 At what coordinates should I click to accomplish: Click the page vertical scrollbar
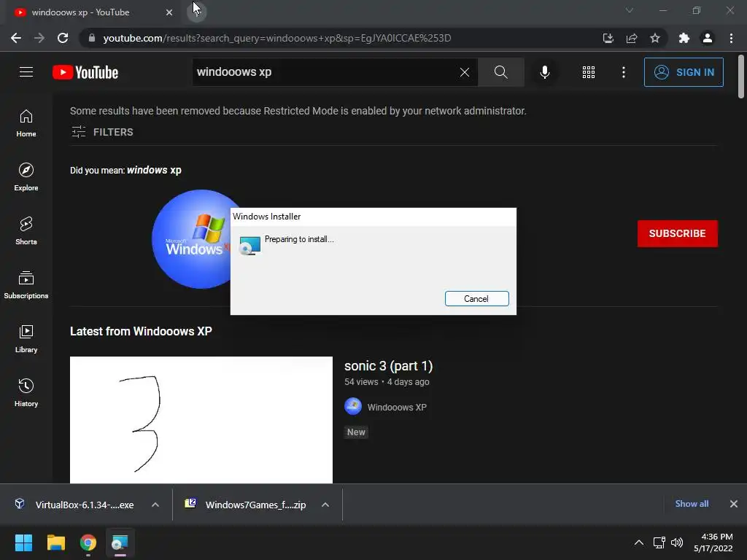pos(741,77)
